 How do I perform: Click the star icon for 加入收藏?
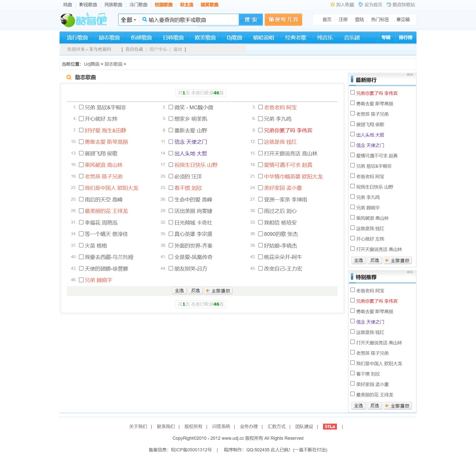[332, 4]
